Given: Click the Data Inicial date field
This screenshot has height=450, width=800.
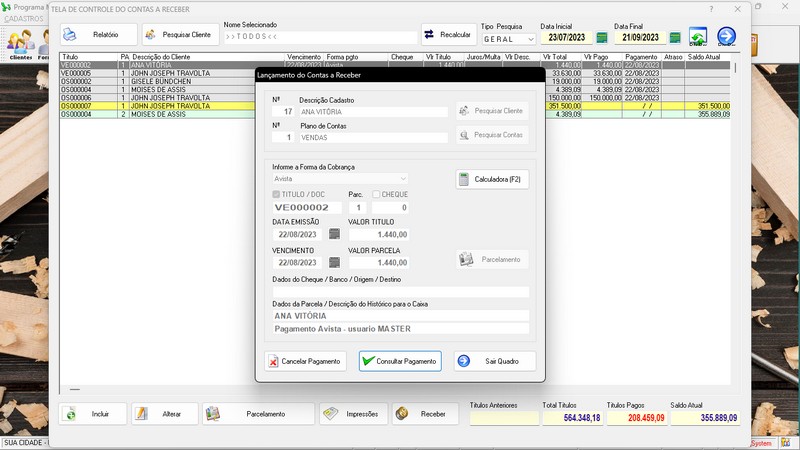Looking at the screenshot, I should tap(566, 38).
